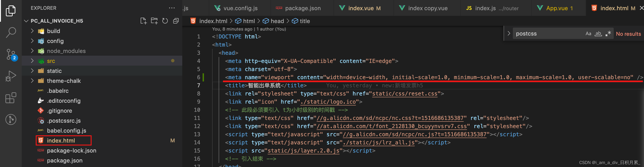Open Source Control view with 2 changes
The height and width of the screenshot is (167, 644).
tap(11, 55)
